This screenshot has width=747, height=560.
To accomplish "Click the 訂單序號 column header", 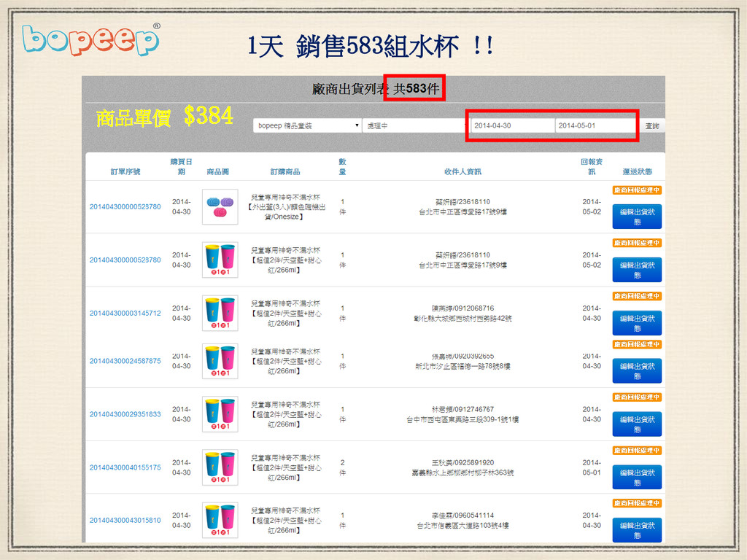I will point(125,171).
